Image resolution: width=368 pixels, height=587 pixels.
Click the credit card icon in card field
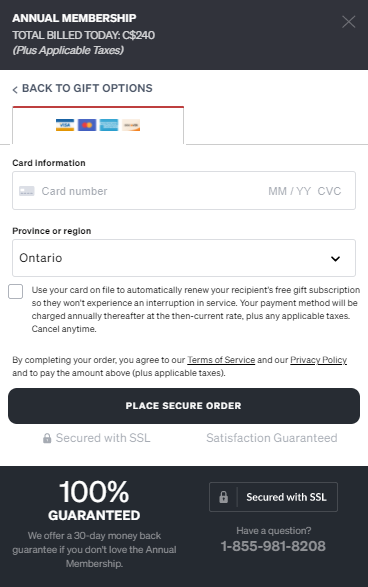tap(27, 191)
